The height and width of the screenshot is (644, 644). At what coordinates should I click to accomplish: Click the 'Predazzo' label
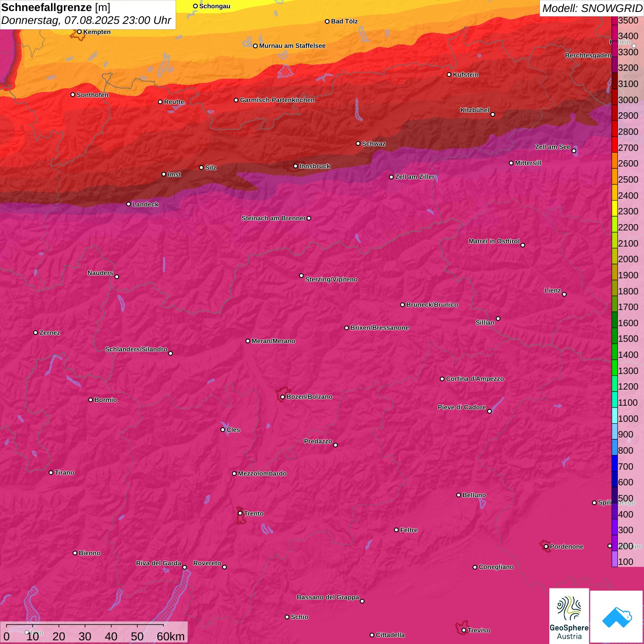pos(318,441)
